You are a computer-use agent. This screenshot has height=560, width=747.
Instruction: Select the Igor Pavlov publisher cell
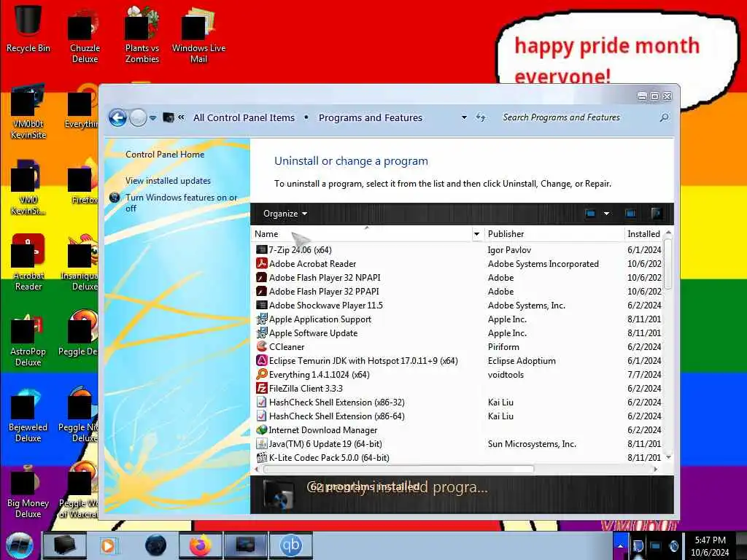509,250
